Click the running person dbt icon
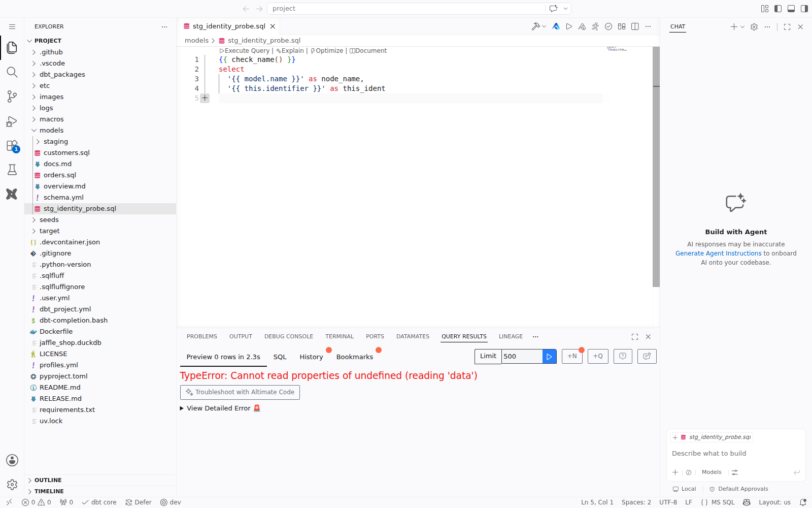Image resolution: width=812 pixels, height=508 pixels. pyautogui.click(x=595, y=26)
